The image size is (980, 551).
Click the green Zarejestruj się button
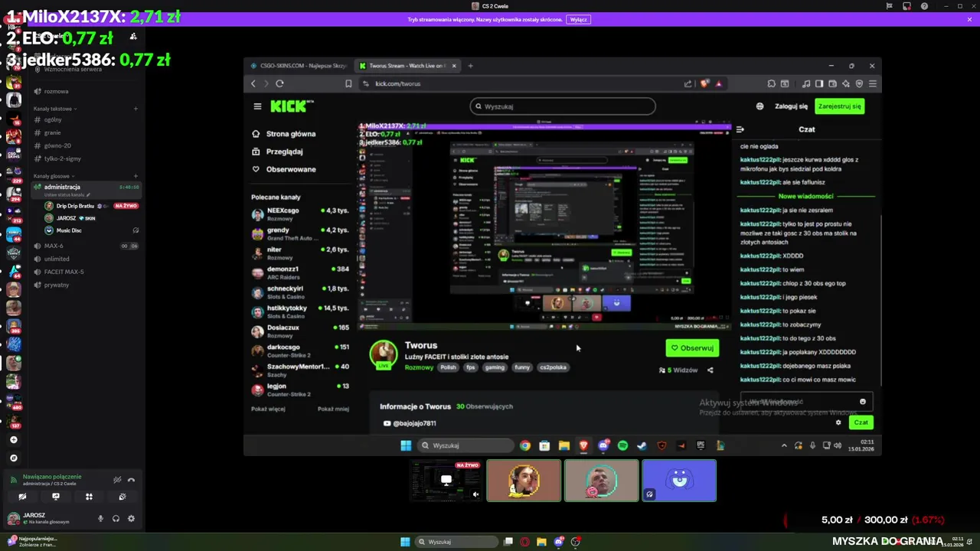840,106
